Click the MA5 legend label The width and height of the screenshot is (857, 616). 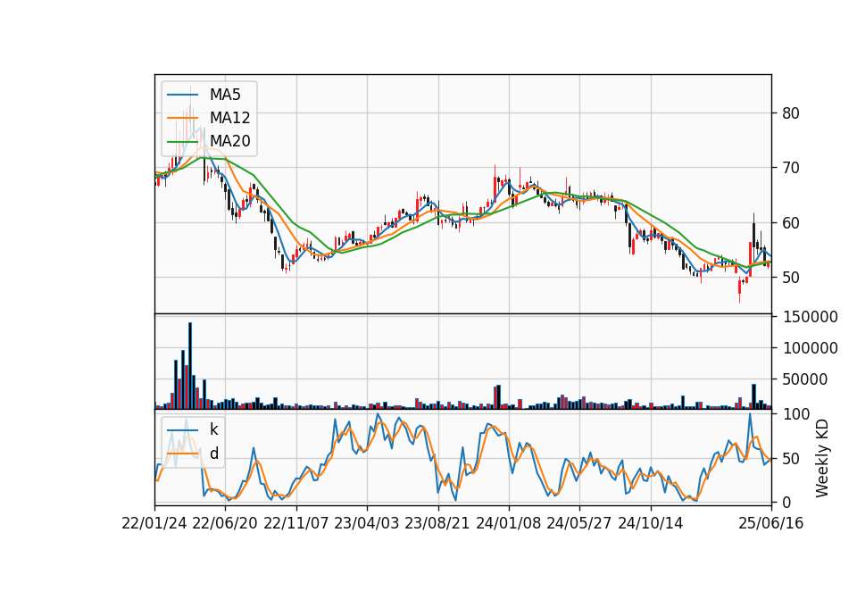(x=225, y=95)
